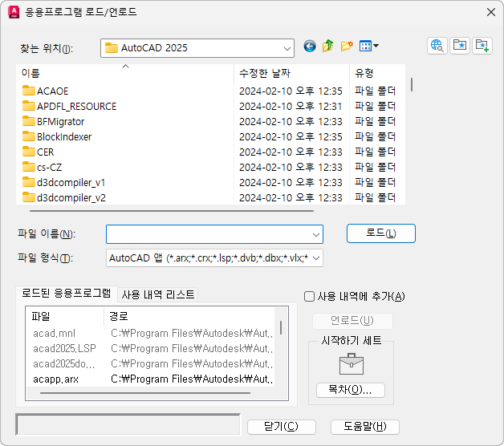Select the BlockIndexer folder
Screen dimensions: 504x446
point(57,136)
